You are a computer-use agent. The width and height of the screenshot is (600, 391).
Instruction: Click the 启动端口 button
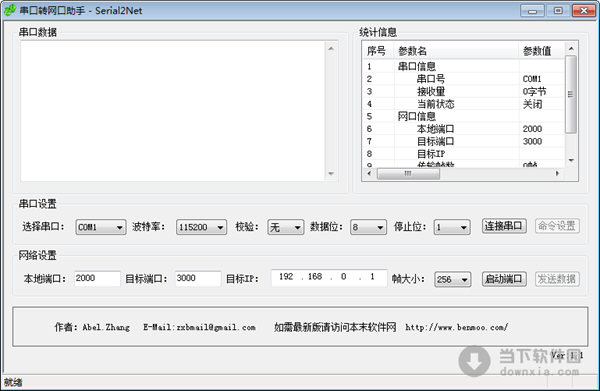point(504,279)
